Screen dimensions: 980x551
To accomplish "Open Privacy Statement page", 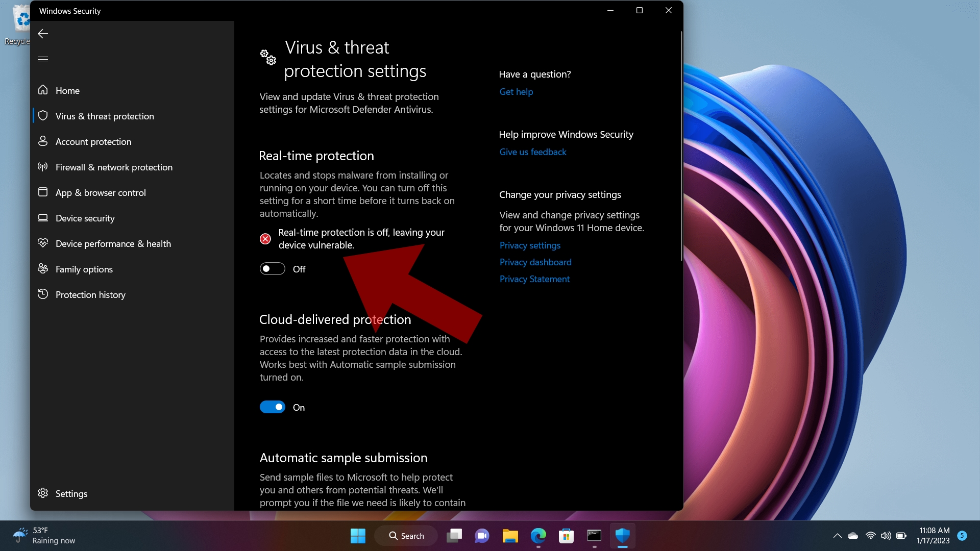I will [x=534, y=279].
